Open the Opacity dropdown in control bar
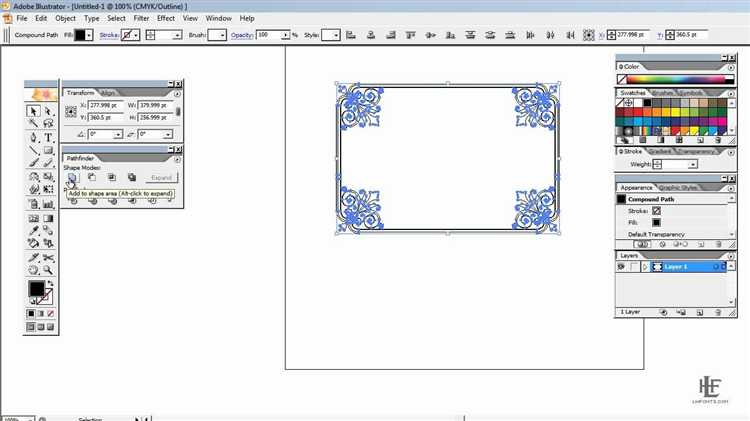This screenshot has width=750, height=421. click(x=285, y=35)
